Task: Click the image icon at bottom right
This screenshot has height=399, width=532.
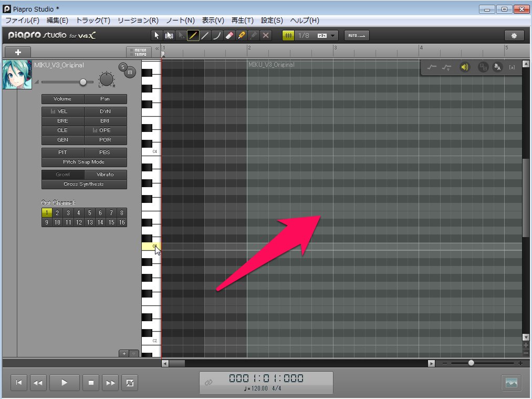Action: [512, 382]
